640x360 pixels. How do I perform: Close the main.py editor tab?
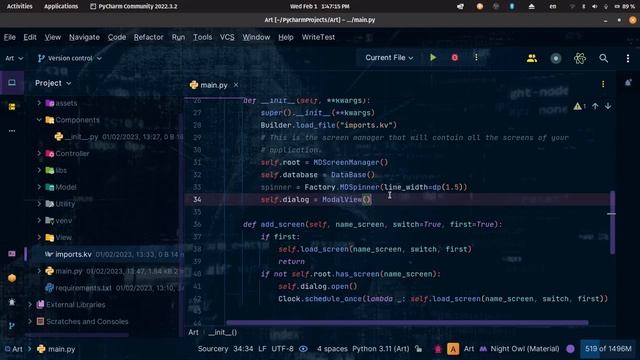pyautogui.click(x=236, y=85)
